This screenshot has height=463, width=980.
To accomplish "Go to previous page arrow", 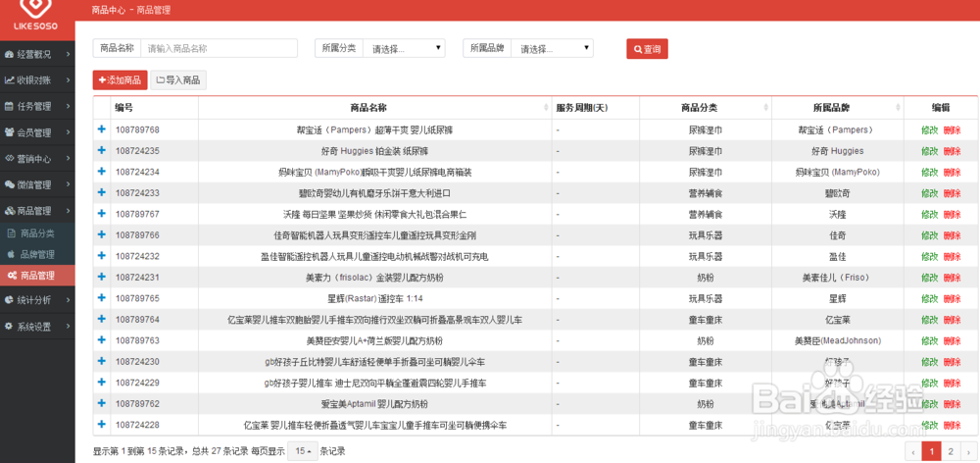I will (913, 451).
